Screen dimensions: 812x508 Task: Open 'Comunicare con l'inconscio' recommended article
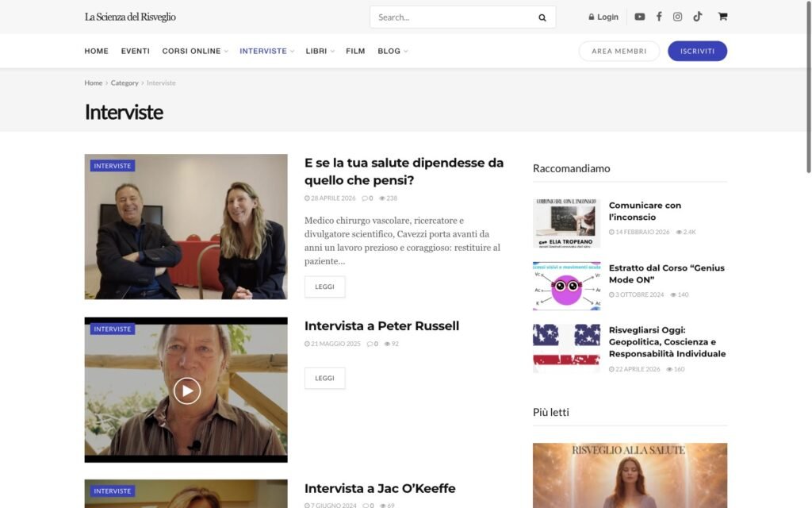pos(645,211)
